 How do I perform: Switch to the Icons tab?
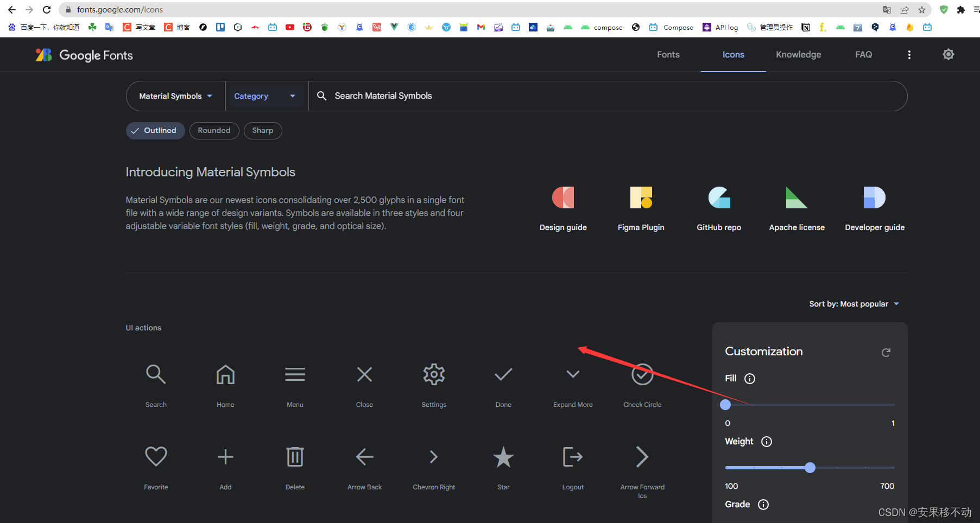[734, 55]
